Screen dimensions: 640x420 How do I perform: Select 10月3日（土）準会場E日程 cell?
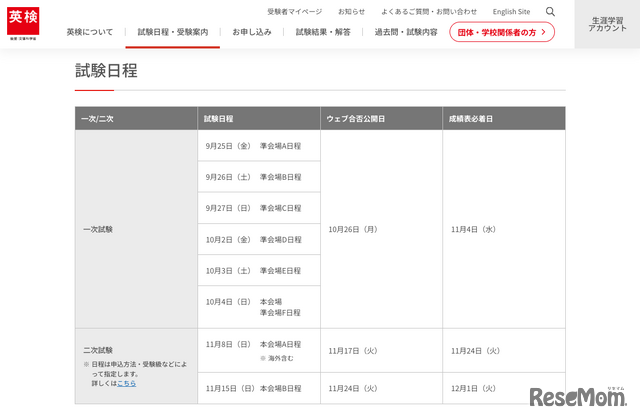coord(259,271)
